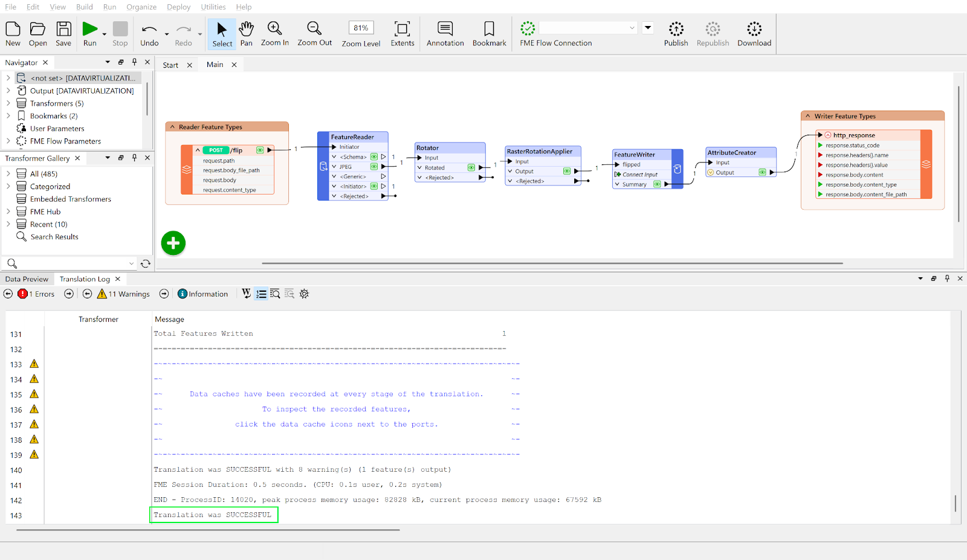Click the FME Flow Connection status icon

528,28
